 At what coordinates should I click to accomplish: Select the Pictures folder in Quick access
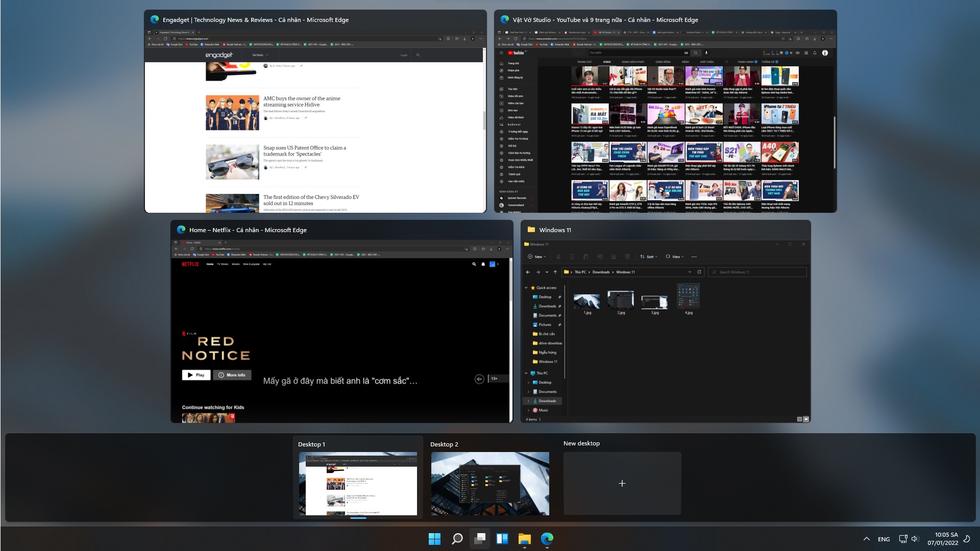tap(545, 324)
